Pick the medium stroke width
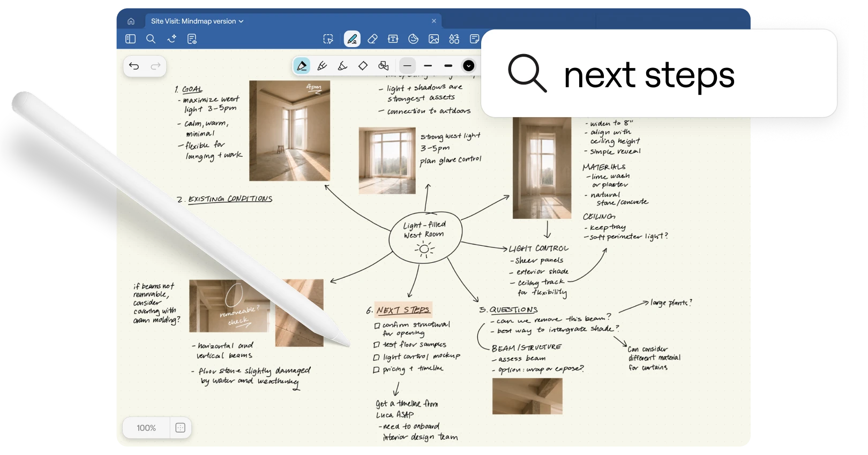The image size is (868, 455). (428, 66)
